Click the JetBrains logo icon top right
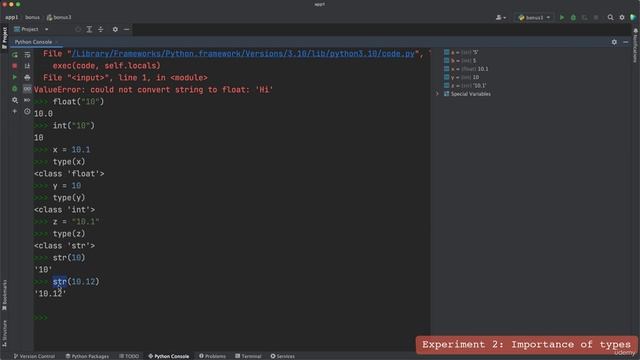This screenshot has height=360, width=640. (x=633, y=18)
